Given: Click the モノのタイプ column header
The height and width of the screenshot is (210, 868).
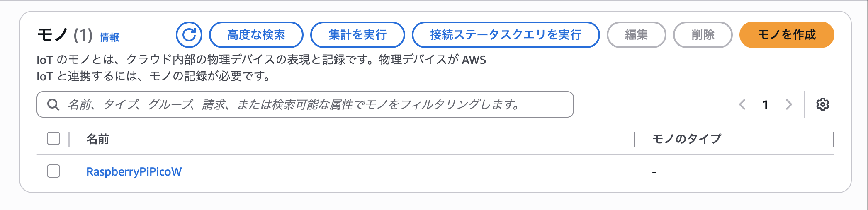Looking at the screenshot, I should coord(687,139).
